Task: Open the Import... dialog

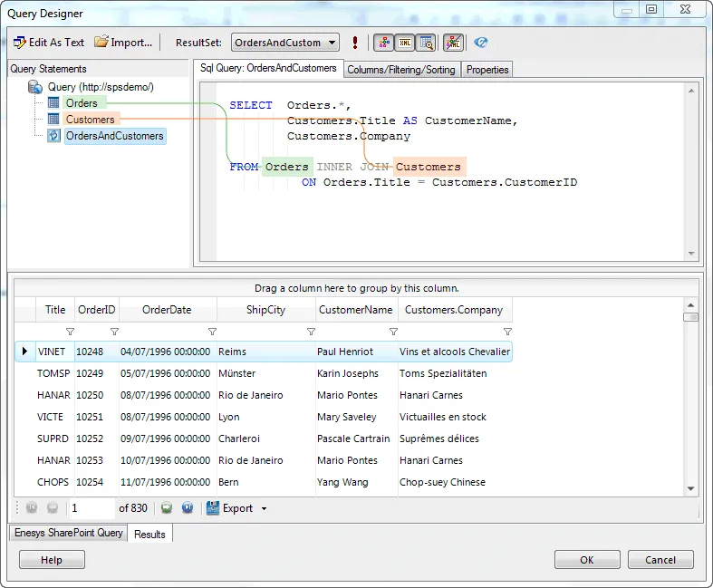Action: (x=123, y=43)
